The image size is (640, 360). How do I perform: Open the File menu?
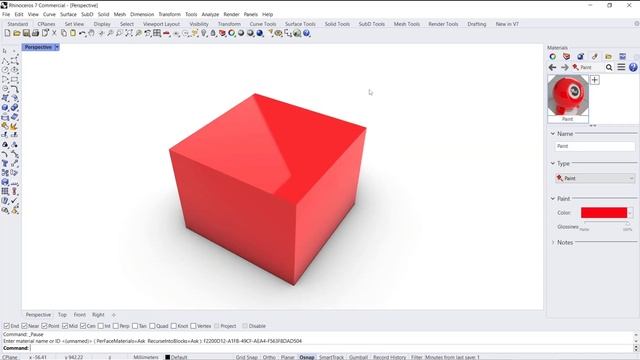click(6, 14)
